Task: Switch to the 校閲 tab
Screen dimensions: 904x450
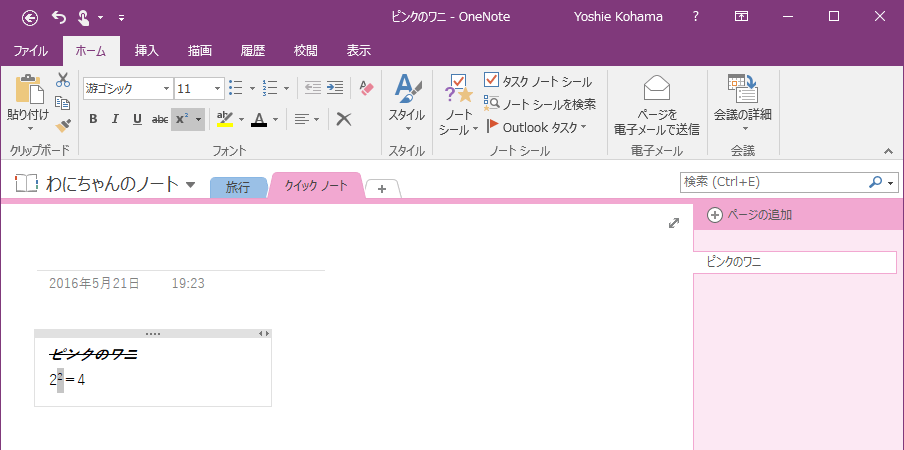Action: click(x=306, y=51)
